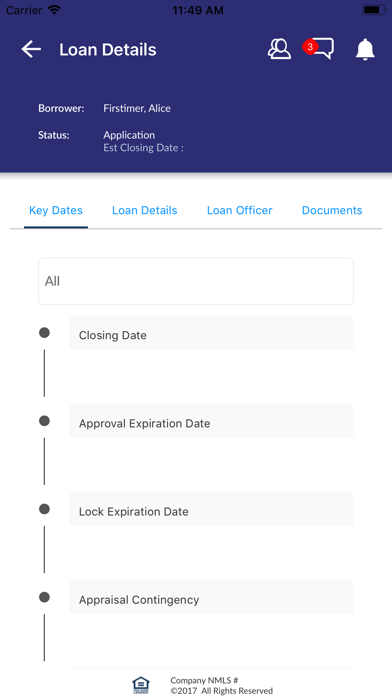Open Approval Expiration Date entry
392x696 pixels.
(x=211, y=421)
